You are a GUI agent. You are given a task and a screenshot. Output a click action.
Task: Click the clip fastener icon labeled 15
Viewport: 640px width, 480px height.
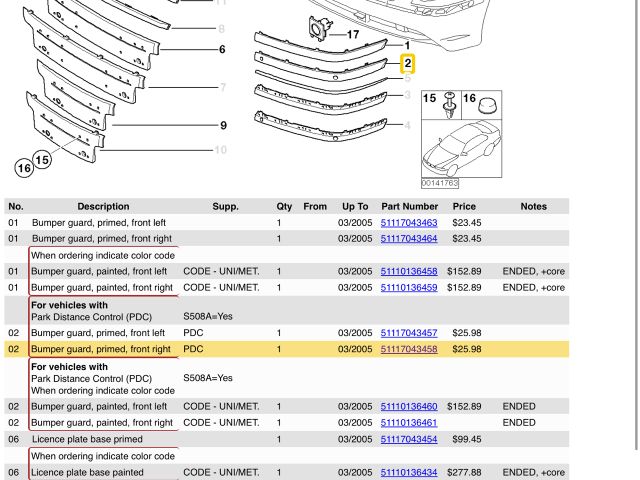click(450, 101)
